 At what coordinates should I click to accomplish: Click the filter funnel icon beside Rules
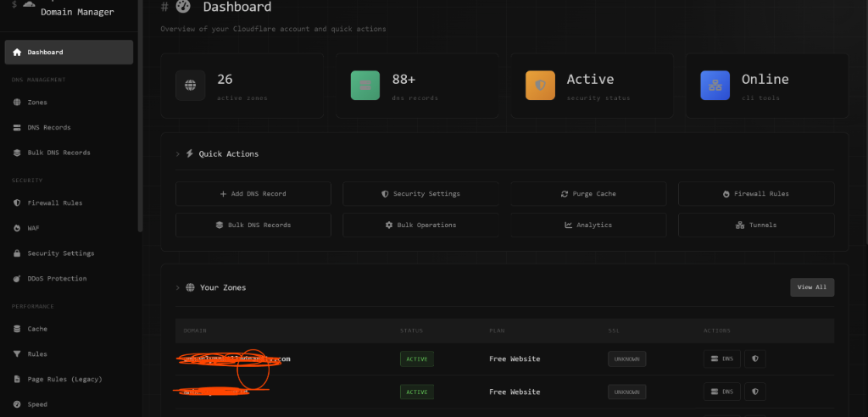click(x=17, y=354)
